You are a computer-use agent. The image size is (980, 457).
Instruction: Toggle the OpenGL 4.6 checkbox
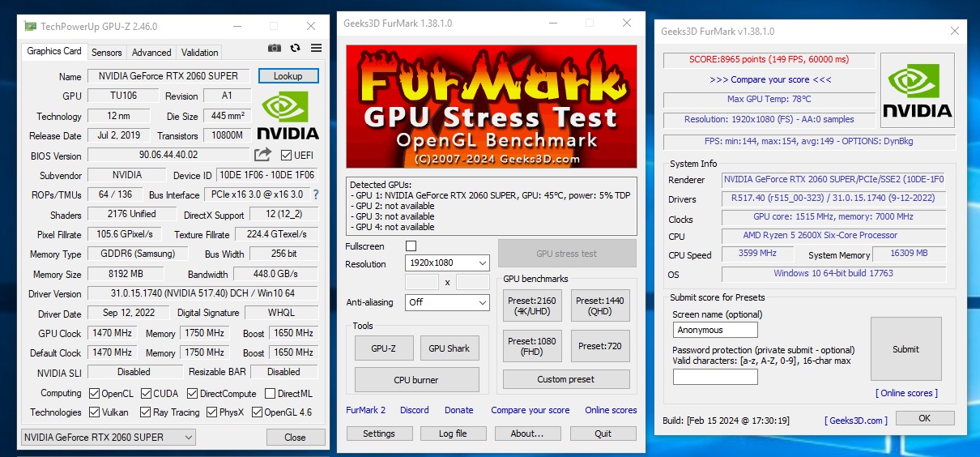click(257, 412)
